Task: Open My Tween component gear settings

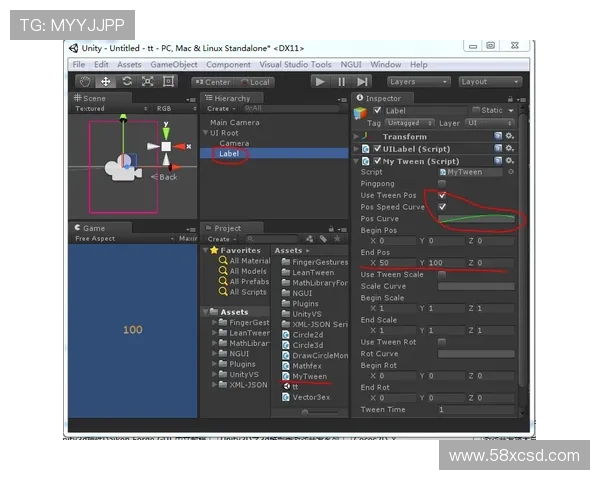Action: (x=510, y=160)
